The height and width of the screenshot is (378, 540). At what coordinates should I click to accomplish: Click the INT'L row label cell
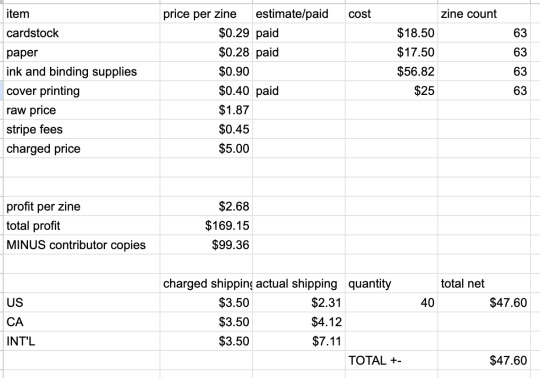82,342
